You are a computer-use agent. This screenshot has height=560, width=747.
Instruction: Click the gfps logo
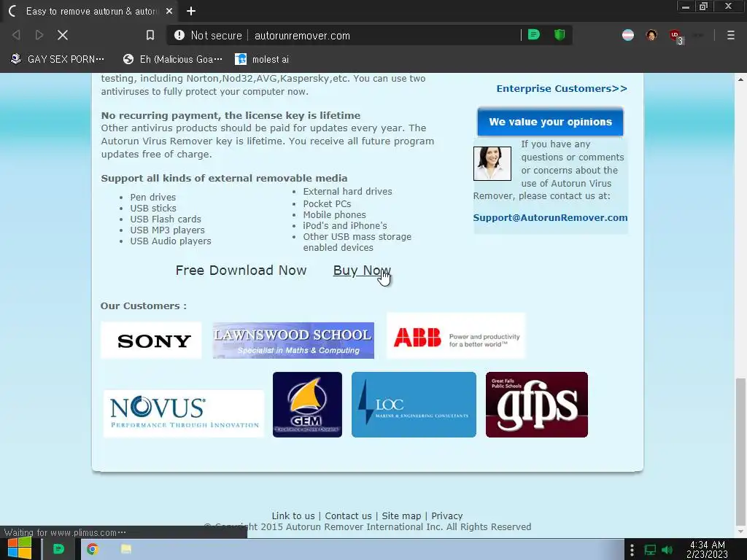click(536, 405)
